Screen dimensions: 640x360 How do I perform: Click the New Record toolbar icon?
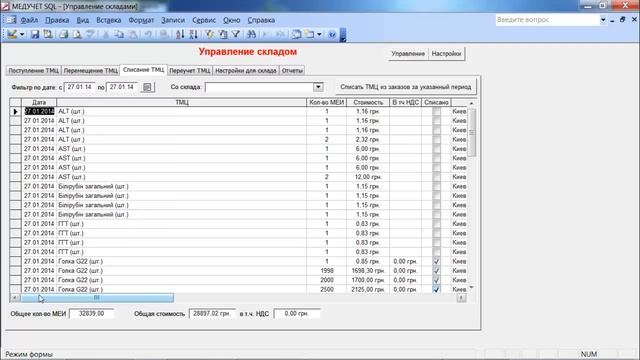point(266,34)
